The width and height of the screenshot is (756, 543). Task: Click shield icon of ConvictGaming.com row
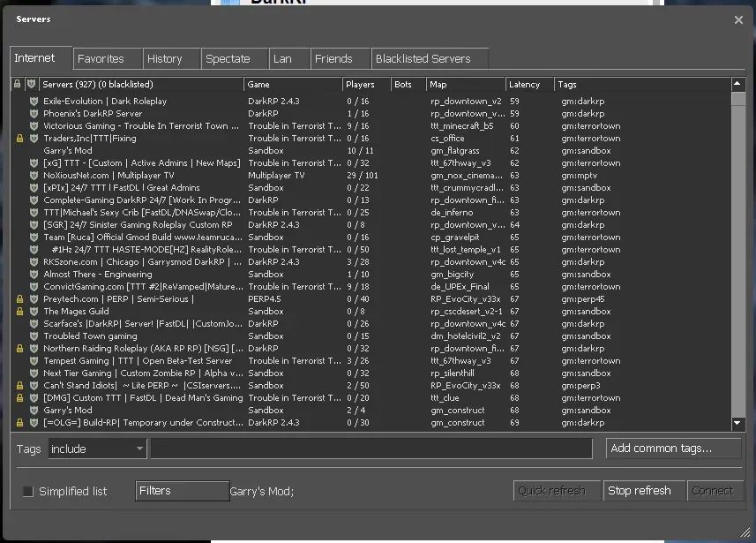point(34,287)
